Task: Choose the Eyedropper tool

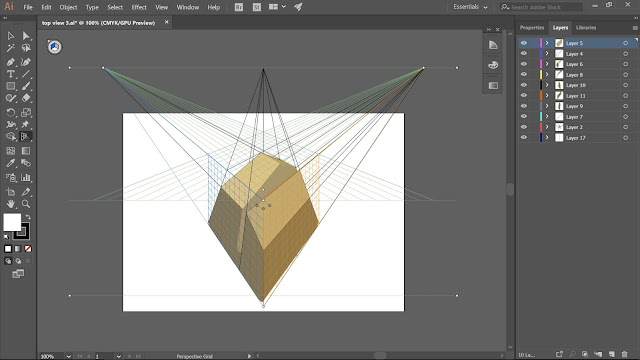Action: tap(11, 163)
